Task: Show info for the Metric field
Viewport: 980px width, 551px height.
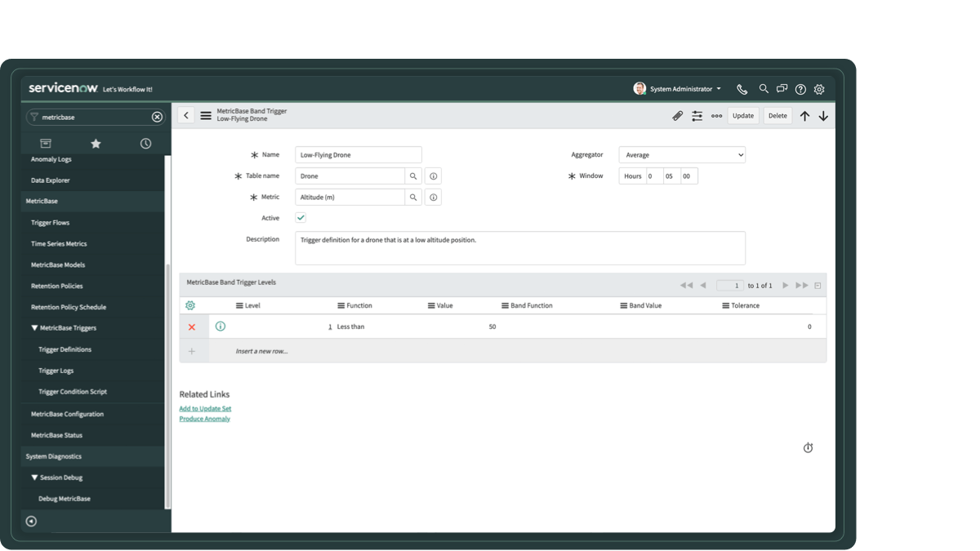Action: [433, 198]
